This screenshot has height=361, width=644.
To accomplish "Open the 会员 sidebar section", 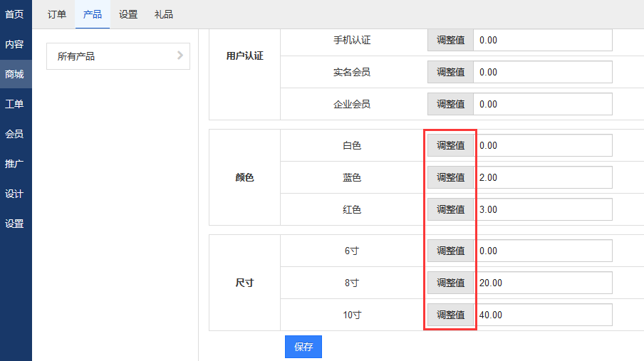I will tap(15, 135).
